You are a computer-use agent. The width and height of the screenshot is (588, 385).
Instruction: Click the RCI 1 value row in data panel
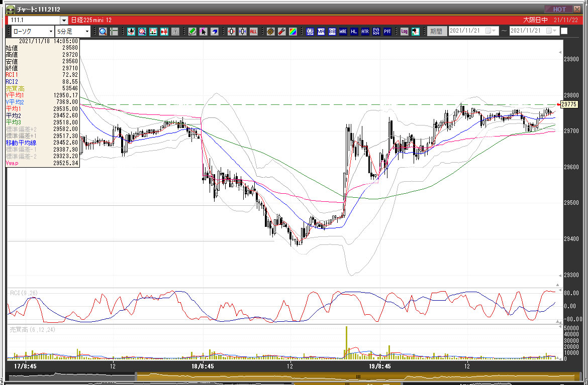[42, 75]
